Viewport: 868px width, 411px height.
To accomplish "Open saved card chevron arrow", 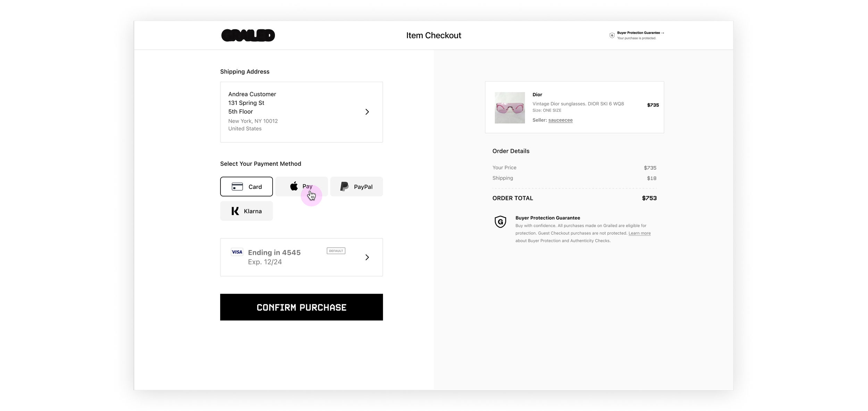I will (367, 257).
